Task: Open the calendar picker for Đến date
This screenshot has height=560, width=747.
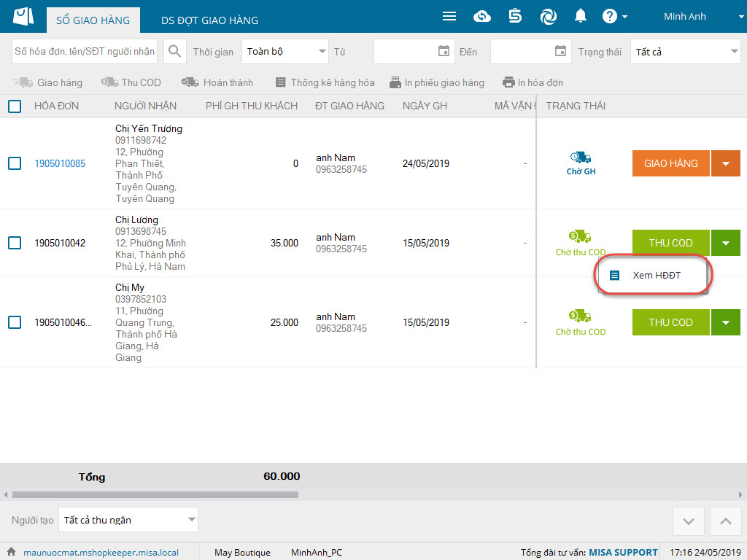Action: point(560,52)
